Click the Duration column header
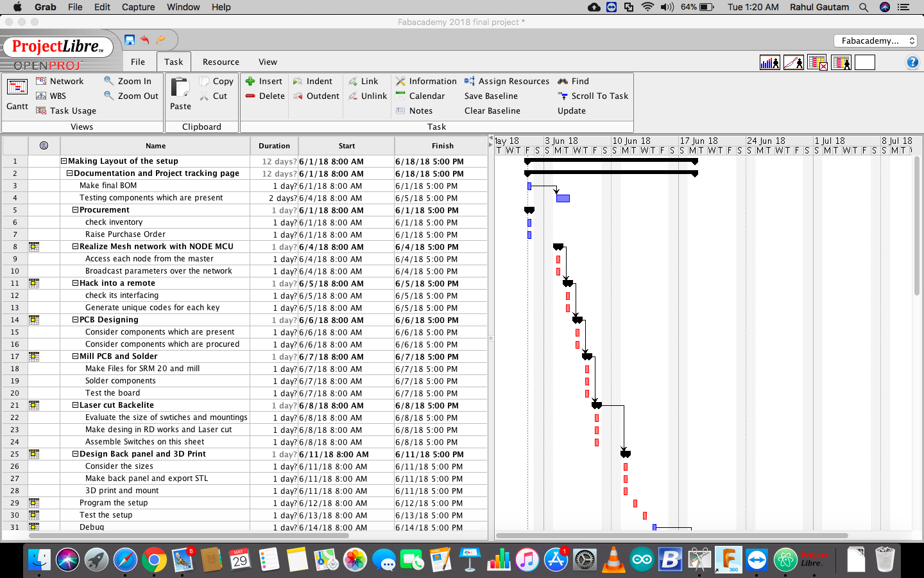 pyautogui.click(x=274, y=146)
